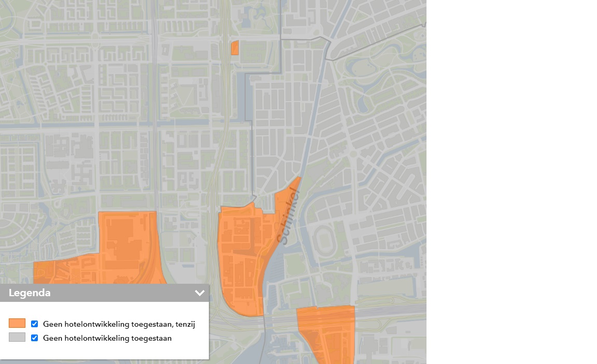Collapse the Legenda panel with the chevron
Image resolution: width=597 pixels, height=364 pixels.
point(200,293)
